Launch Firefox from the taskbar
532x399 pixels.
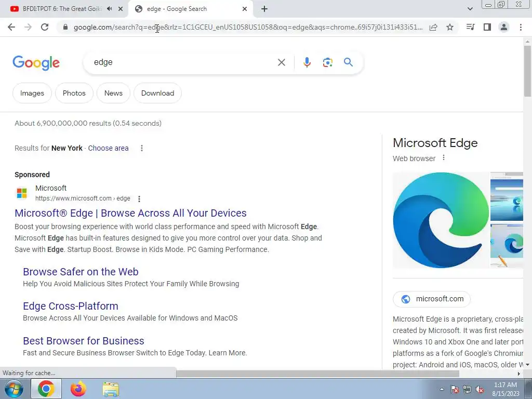pyautogui.click(x=78, y=389)
